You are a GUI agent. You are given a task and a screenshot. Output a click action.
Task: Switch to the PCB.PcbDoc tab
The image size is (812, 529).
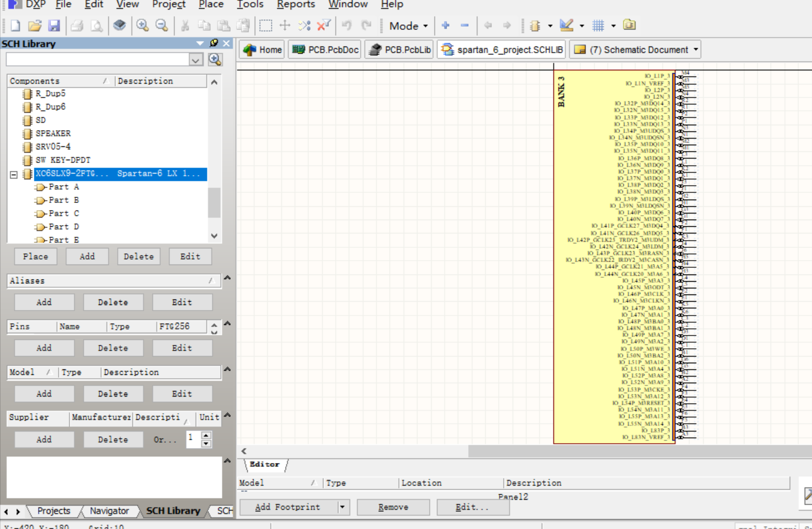click(x=325, y=49)
